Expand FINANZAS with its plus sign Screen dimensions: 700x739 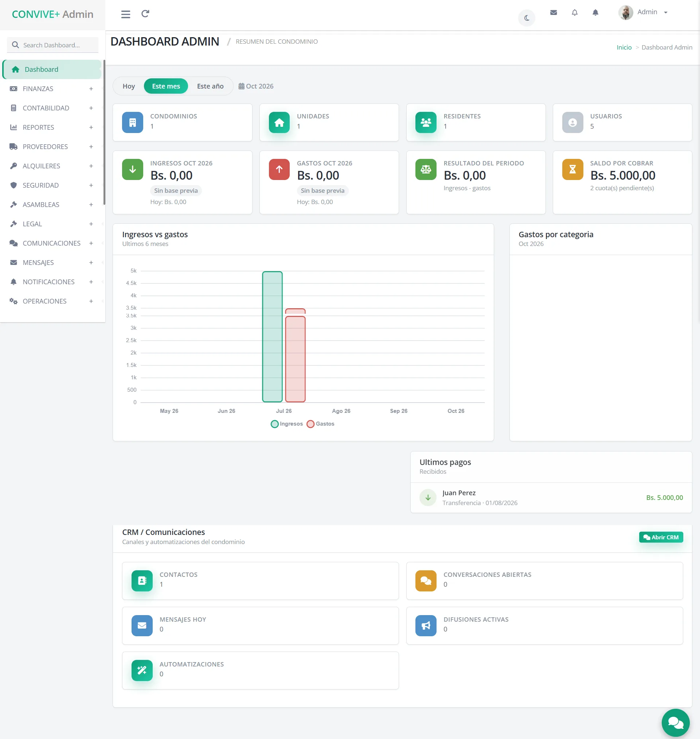[x=91, y=89]
